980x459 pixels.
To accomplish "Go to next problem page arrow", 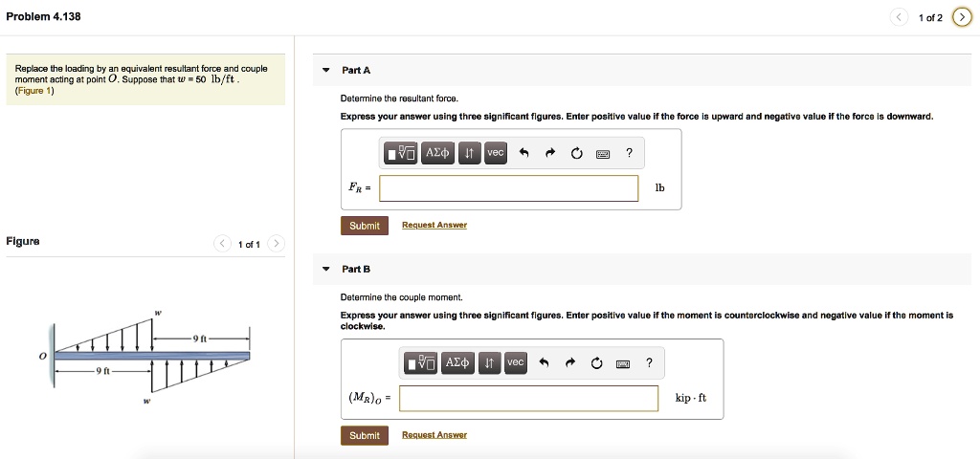I will point(961,17).
